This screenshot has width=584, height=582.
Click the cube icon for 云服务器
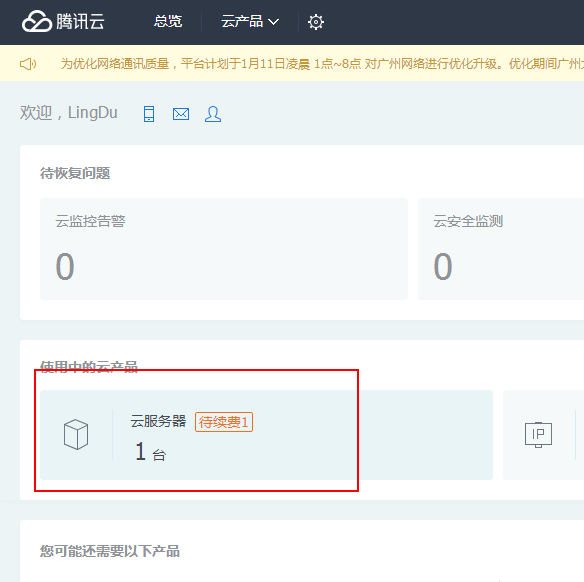[76, 434]
